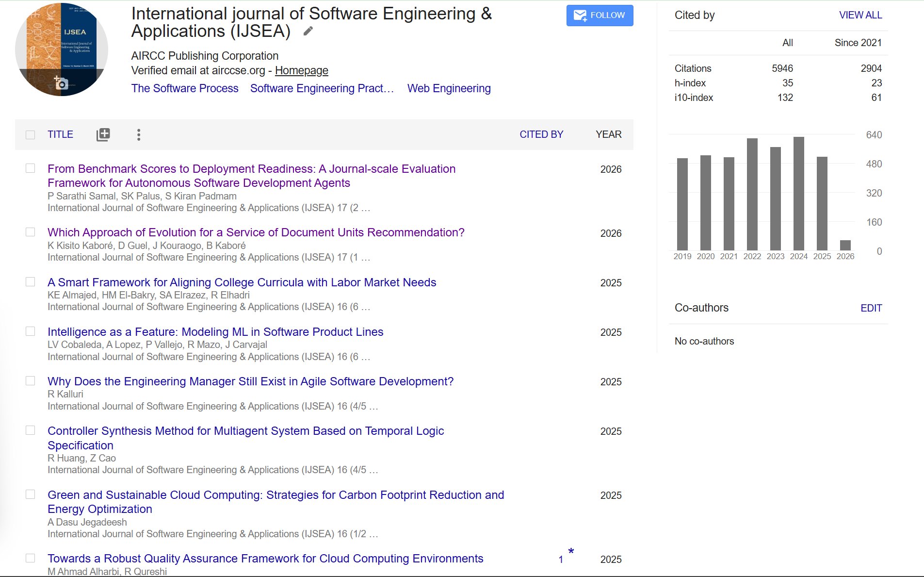Select checkbox for Intelligence as a Feature article
The width and height of the screenshot is (924, 577).
[x=30, y=331]
